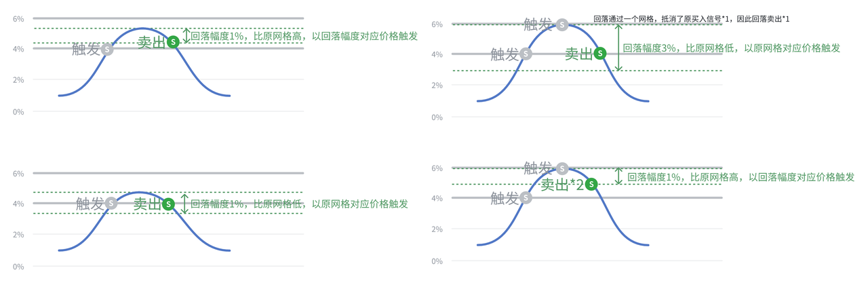The width and height of the screenshot is (868, 285).
Task: Click the 卖出 label beside the 回落幅度1%，比原网格低 arrow
Action: [146, 204]
